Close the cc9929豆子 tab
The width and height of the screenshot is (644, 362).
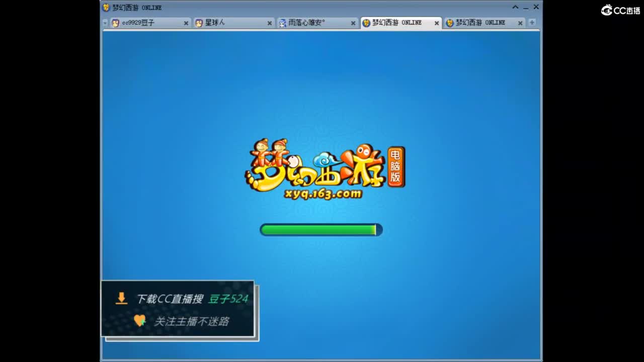pyautogui.click(x=186, y=23)
